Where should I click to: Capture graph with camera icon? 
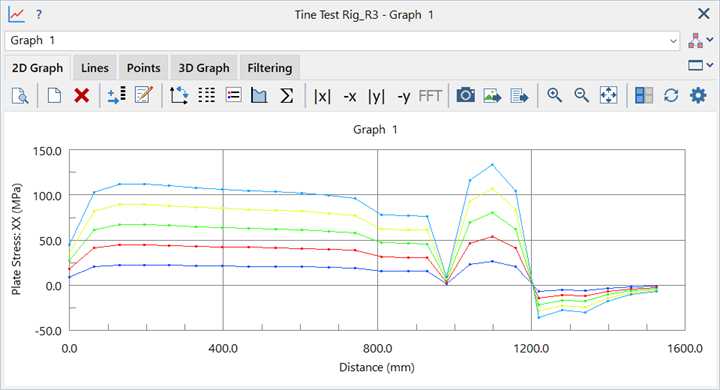466,96
